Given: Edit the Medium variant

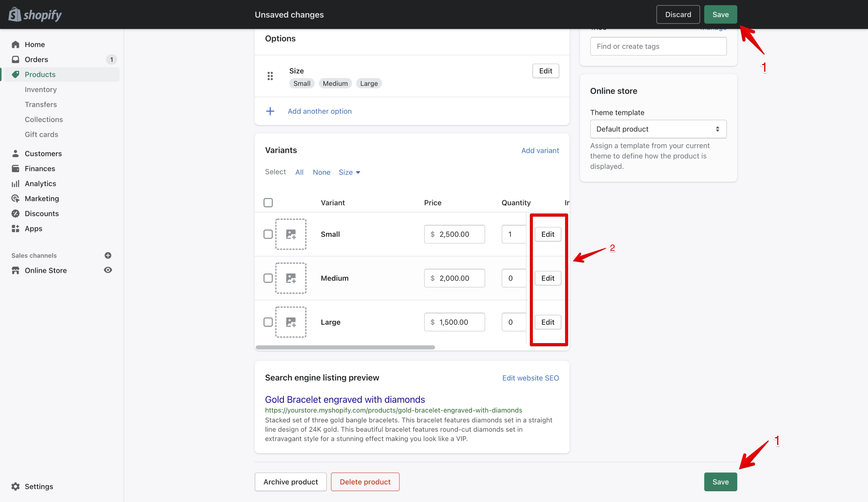Looking at the screenshot, I should [x=548, y=278].
